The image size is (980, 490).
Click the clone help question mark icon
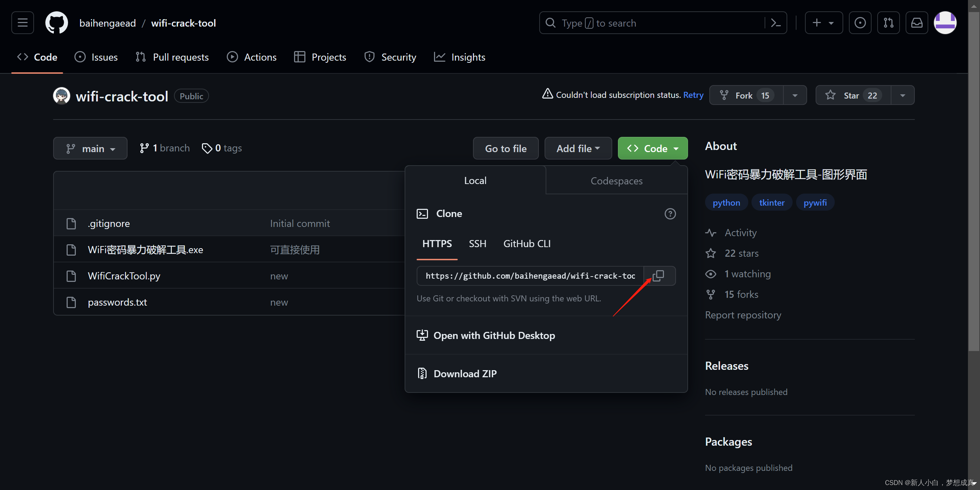click(x=670, y=213)
